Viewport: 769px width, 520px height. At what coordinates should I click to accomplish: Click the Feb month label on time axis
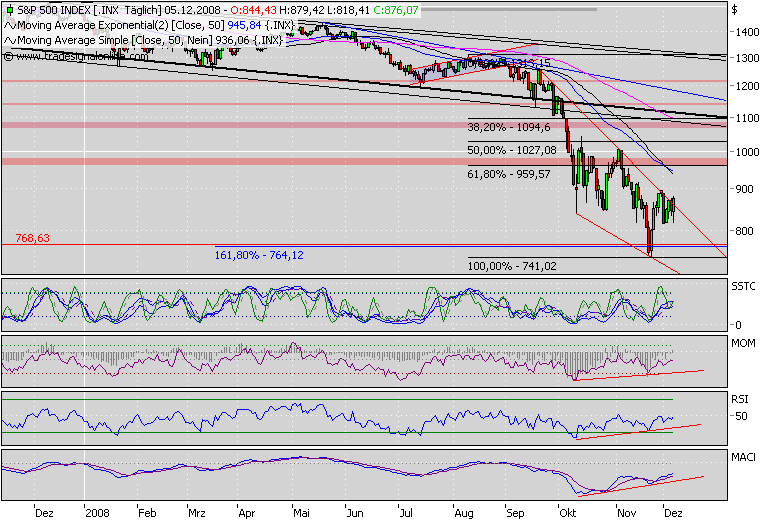(147, 513)
